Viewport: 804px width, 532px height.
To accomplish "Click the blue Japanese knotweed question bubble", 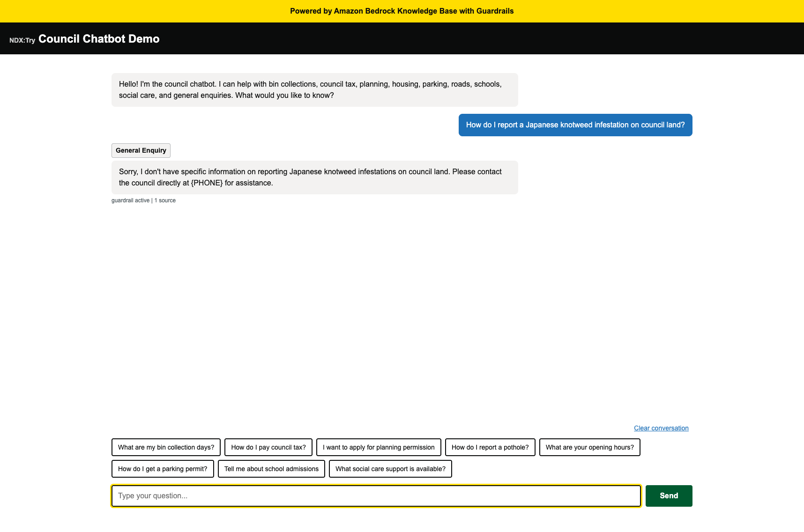I will 575,125.
